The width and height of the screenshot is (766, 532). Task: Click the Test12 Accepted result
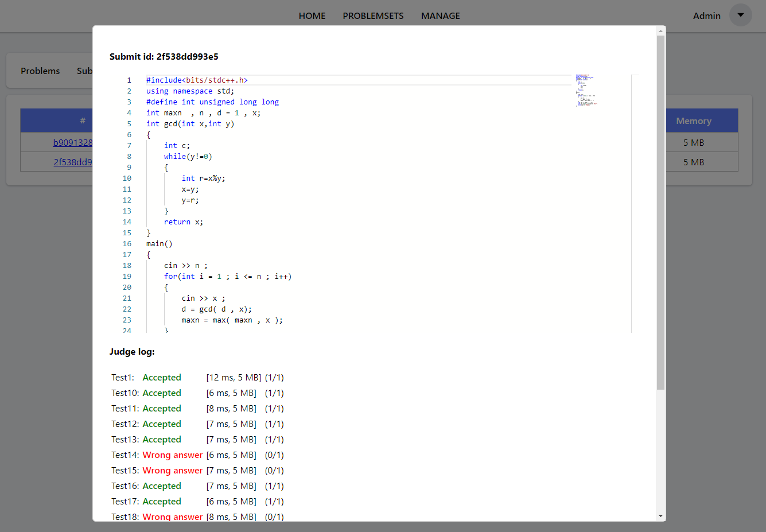(162, 424)
